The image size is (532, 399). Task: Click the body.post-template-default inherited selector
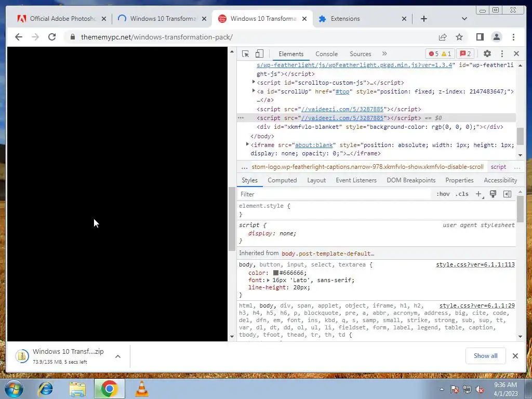(x=328, y=254)
